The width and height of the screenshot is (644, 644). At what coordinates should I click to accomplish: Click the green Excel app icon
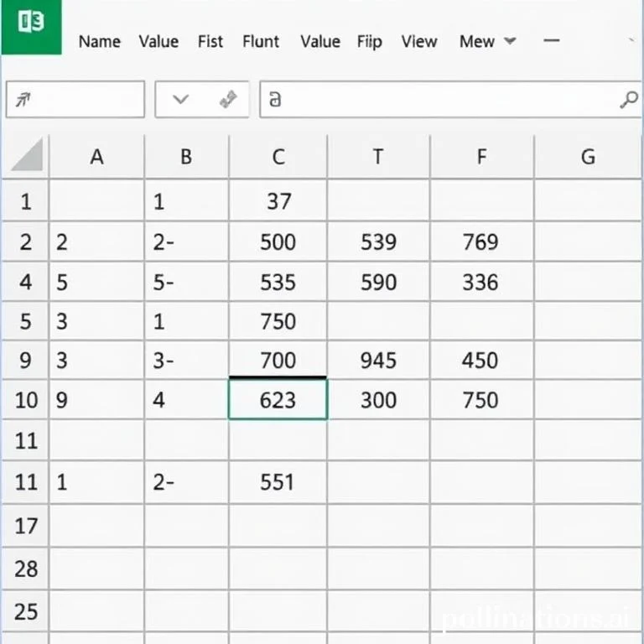pyautogui.click(x=31, y=25)
